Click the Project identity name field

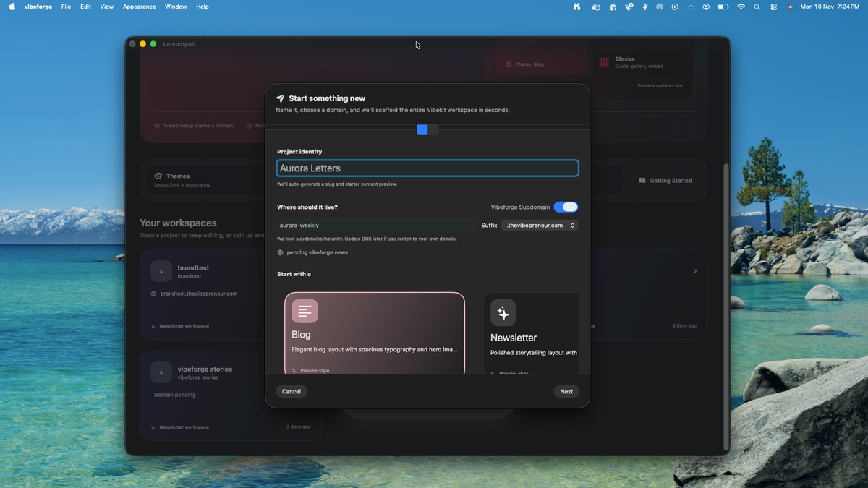pos(427,168)
